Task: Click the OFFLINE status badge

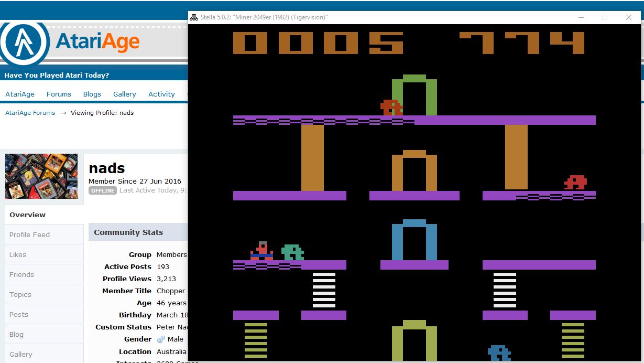Action: [103, 190]
